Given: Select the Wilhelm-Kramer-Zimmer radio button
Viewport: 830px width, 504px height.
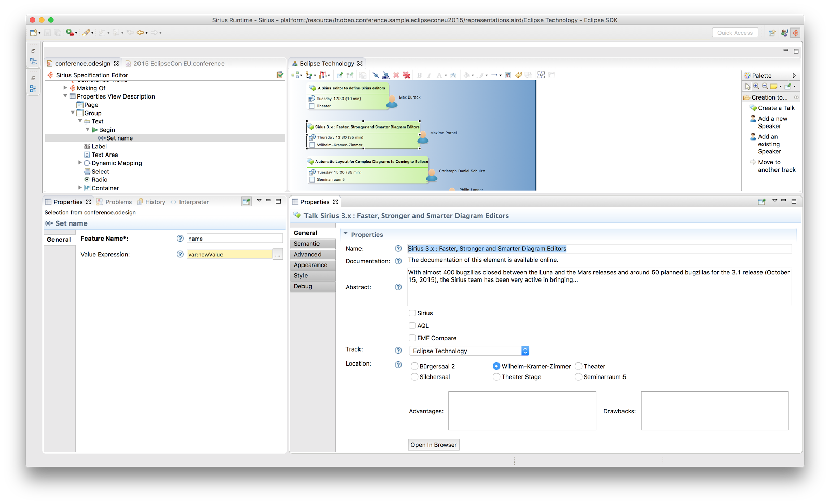Looking at the screenshot, I should tap(496, 366).
